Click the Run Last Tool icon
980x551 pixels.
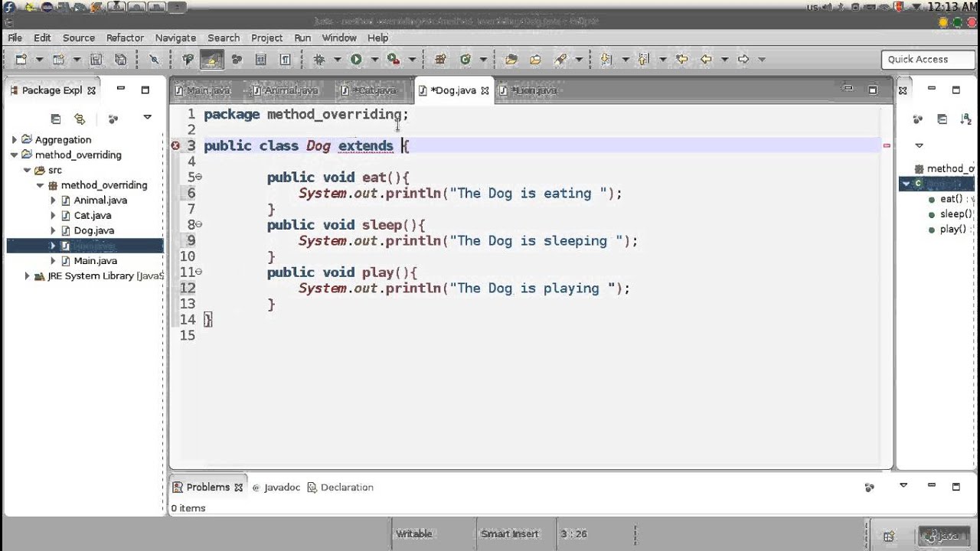pos(393,59)
